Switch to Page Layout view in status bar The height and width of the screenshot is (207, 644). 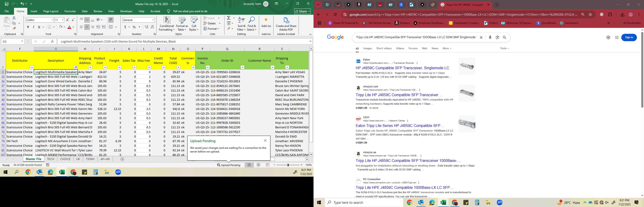click(258, 165)
